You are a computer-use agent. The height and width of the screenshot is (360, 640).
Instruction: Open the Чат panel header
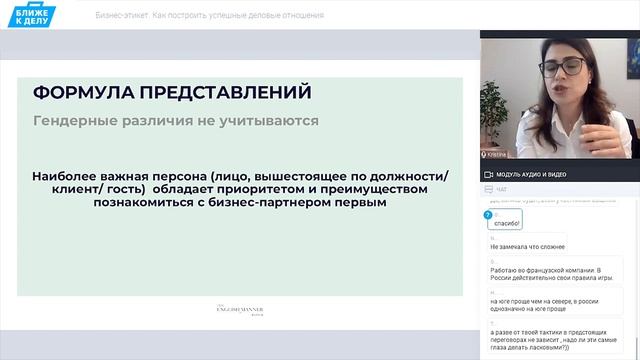tap(560, 189)
